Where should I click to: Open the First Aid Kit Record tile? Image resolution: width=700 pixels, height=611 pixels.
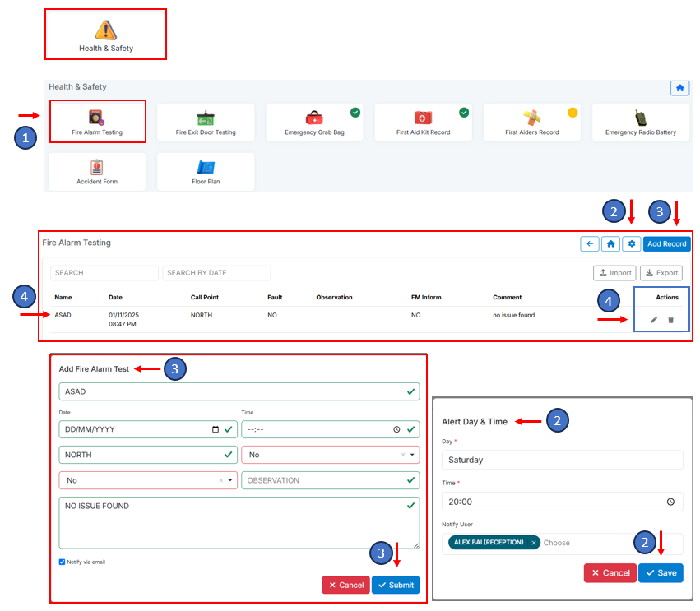(x=423, y=122)
